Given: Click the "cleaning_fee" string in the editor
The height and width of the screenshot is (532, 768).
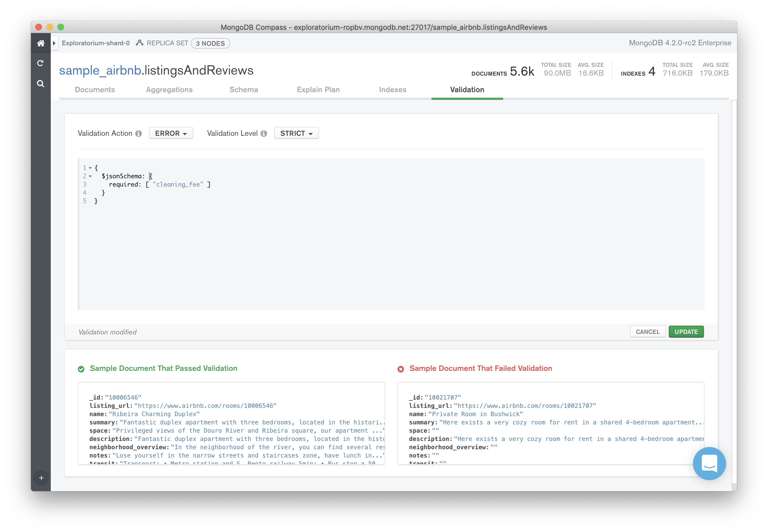Looking at the screenshot, I should pos(178,184).
